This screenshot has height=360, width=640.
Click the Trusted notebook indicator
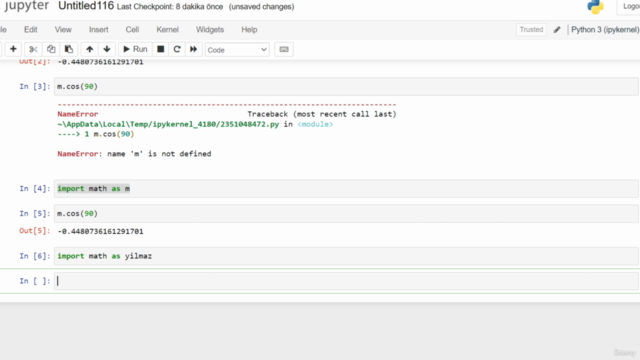[531, 29]
